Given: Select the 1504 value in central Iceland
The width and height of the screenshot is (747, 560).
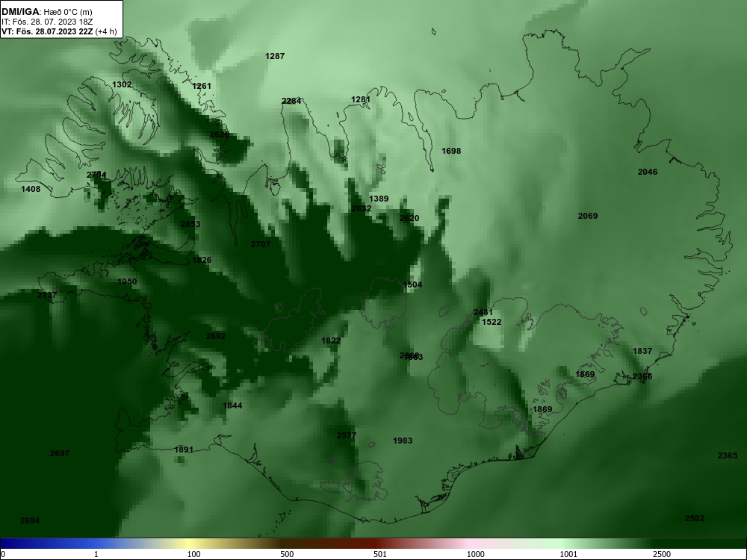Looking at the screenshot, I should click(x=412, y=284).
